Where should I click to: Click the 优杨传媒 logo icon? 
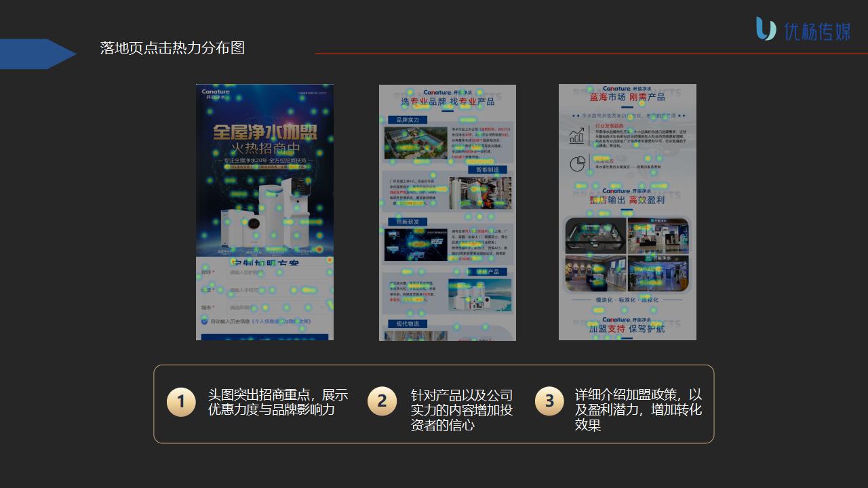pos(766,29)
